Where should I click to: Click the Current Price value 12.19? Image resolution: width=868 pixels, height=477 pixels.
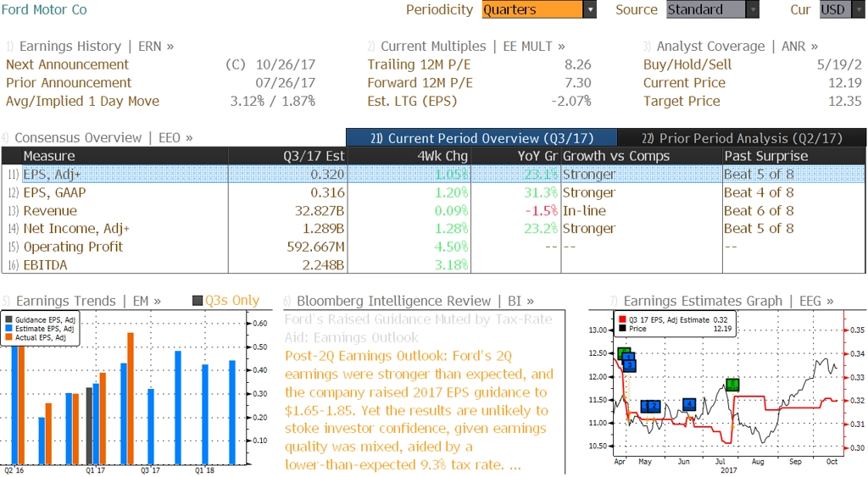[845, 83]
